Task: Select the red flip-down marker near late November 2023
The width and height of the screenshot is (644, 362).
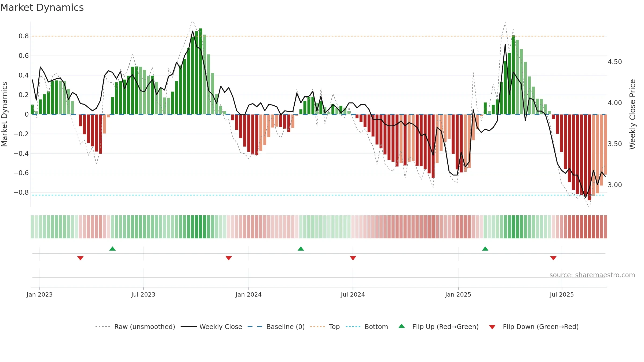Action: click(x=229, y=258)
